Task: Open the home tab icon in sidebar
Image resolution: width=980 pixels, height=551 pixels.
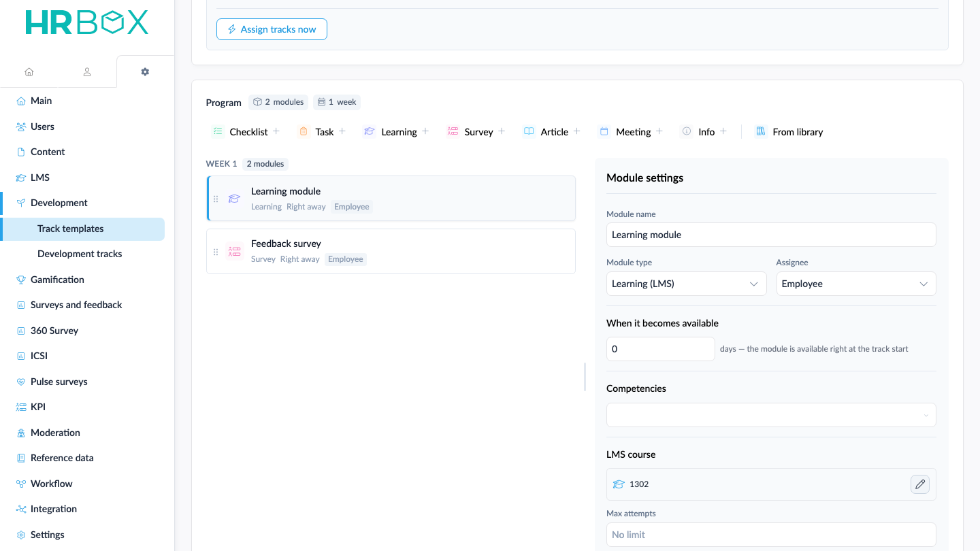Action: click(x=29, y=71)
